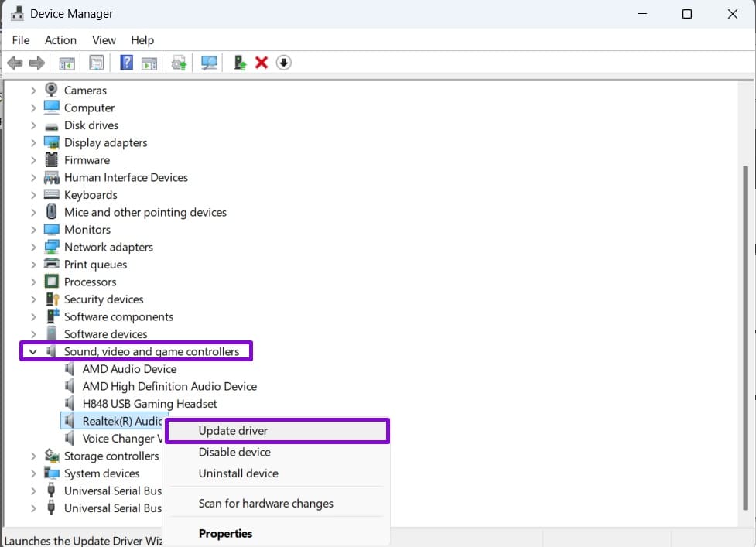
Task: Click the Processors category icon
Action: tap(52, 282)
